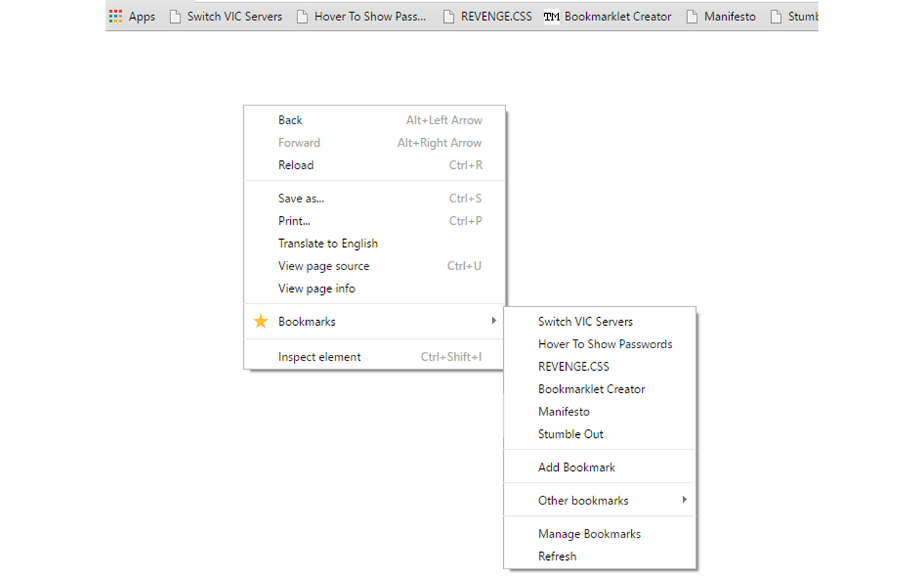
Task: Open Manifesto bookmark in the bar
Action: (730, 16)
